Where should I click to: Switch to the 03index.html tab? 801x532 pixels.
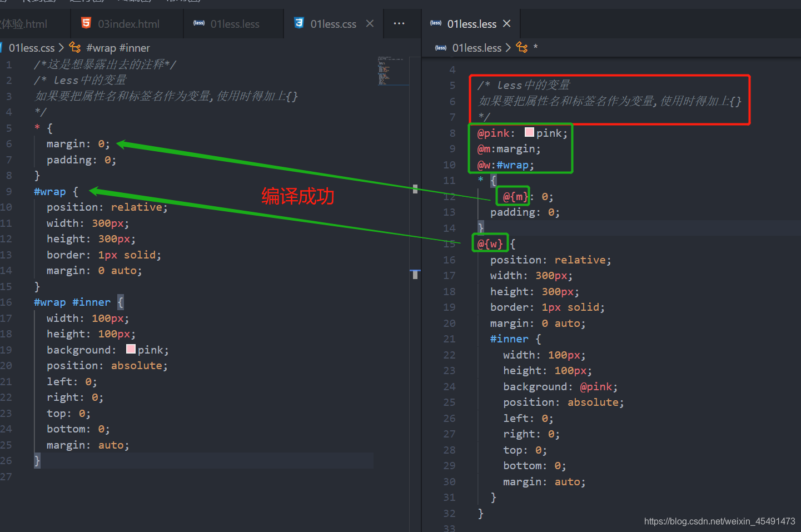(x=128, y=24)
